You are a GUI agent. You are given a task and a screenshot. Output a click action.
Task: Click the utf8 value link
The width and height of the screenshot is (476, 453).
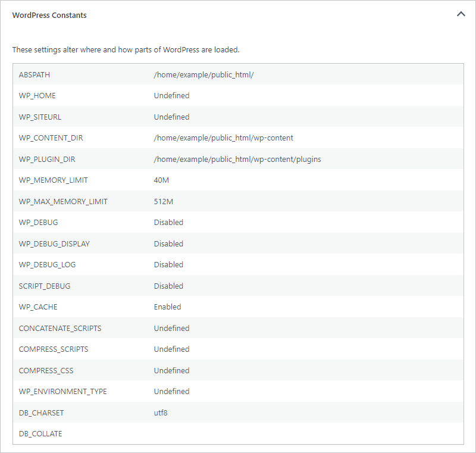161,413
